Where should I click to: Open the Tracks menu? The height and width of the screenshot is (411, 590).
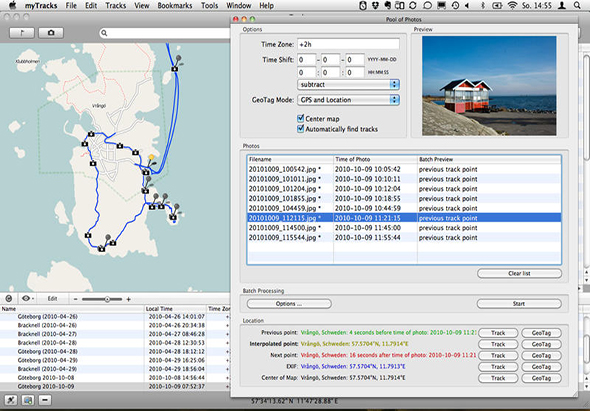116,6
